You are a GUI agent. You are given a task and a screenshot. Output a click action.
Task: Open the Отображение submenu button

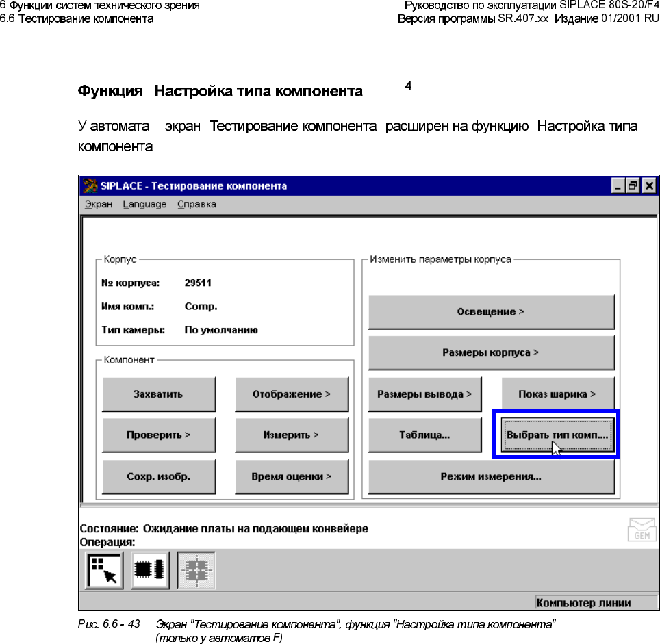[292, 394]
